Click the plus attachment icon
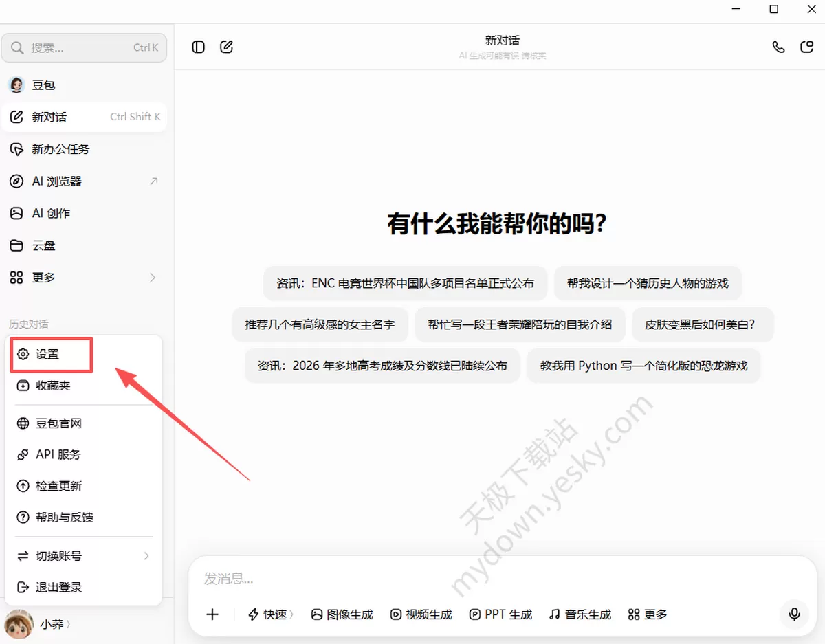Viewport: 825px width, 644px height. [x=212, y=614]
